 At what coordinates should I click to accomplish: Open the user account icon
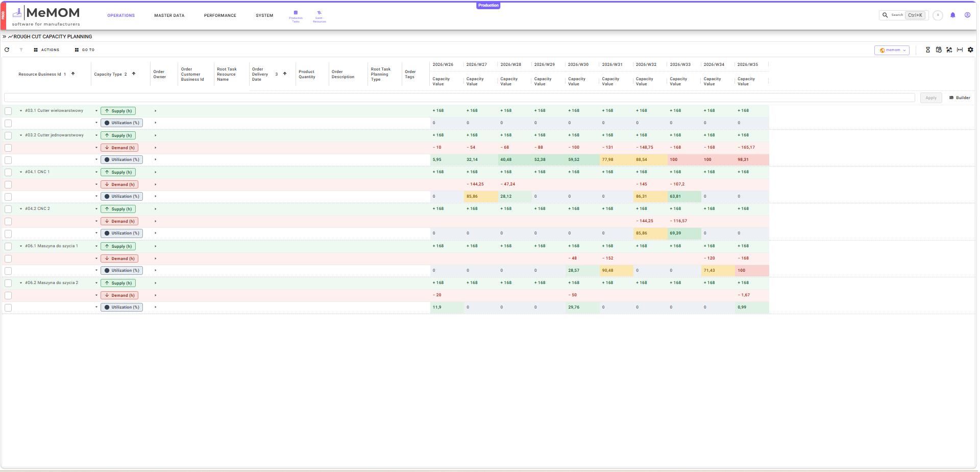click(967, 15)
